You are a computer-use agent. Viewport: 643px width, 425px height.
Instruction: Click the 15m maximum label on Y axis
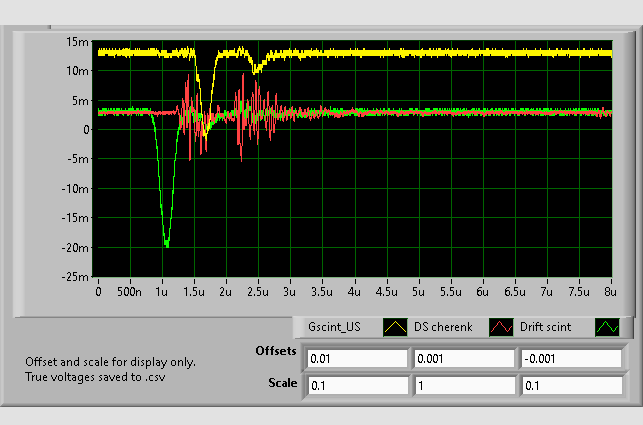click(78, 42)
